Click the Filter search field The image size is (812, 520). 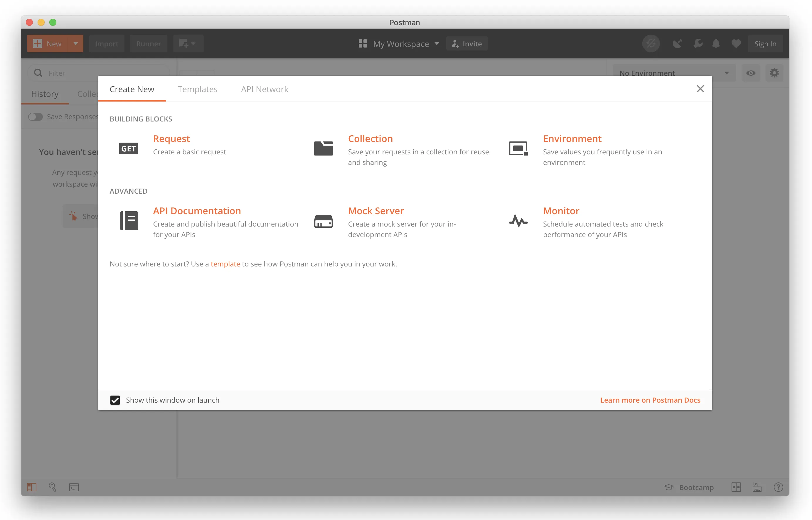tap(101, 73)
